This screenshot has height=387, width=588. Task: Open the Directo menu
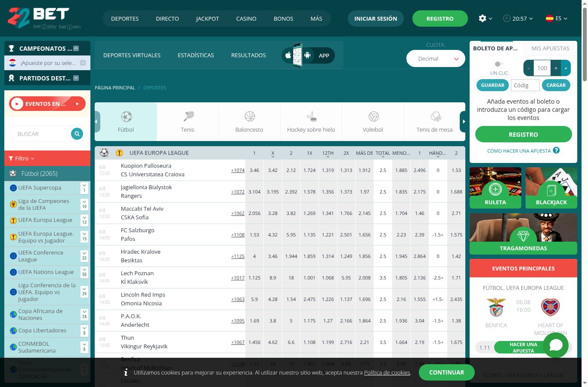[167, 18]
